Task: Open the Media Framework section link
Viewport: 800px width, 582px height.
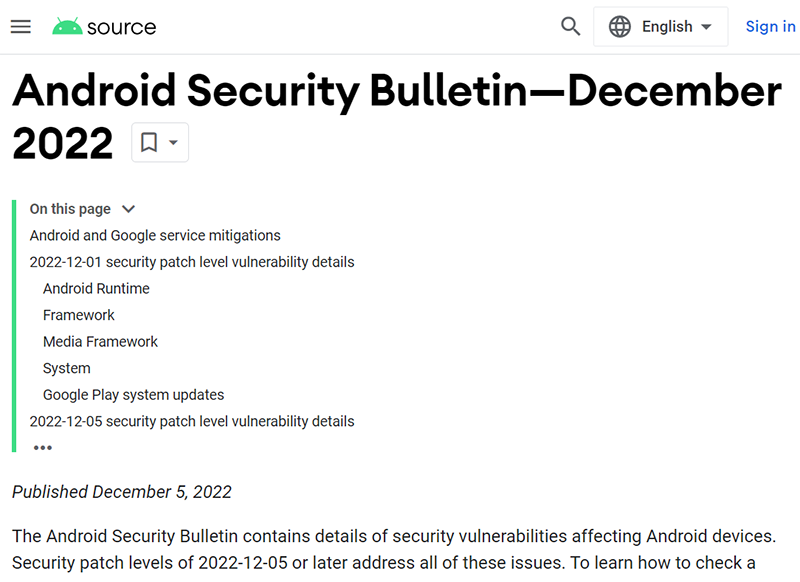Action: pos(100,342)
